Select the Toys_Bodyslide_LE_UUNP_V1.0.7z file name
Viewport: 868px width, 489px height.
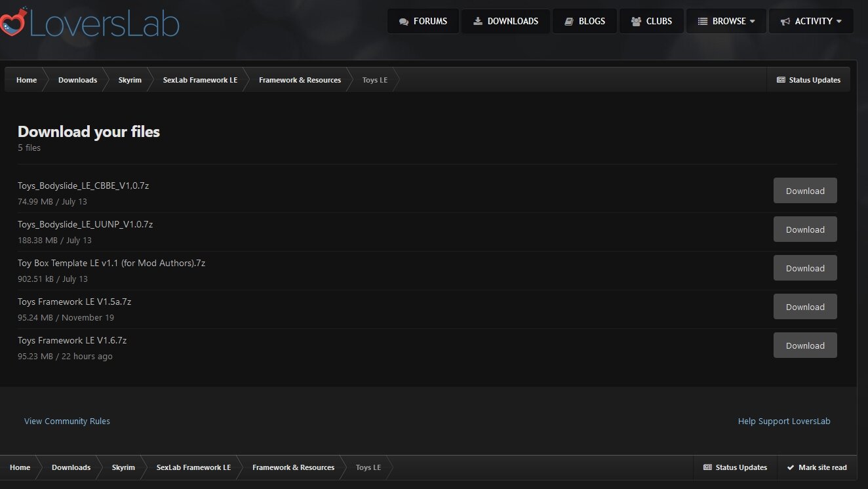coord(85,224)
